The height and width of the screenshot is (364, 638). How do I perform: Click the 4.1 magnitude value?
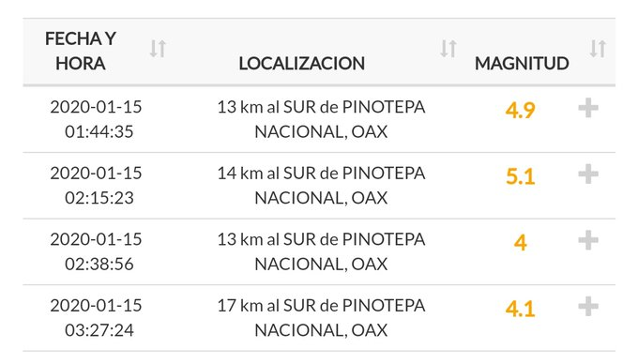520,309
